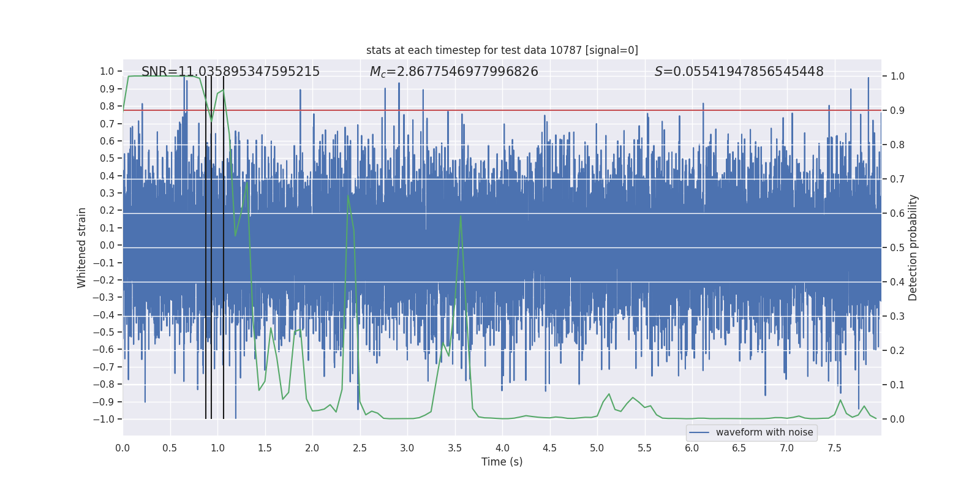Select the S=0.0554 annotation text
The image size is (980, 490).
click(739, 72)
